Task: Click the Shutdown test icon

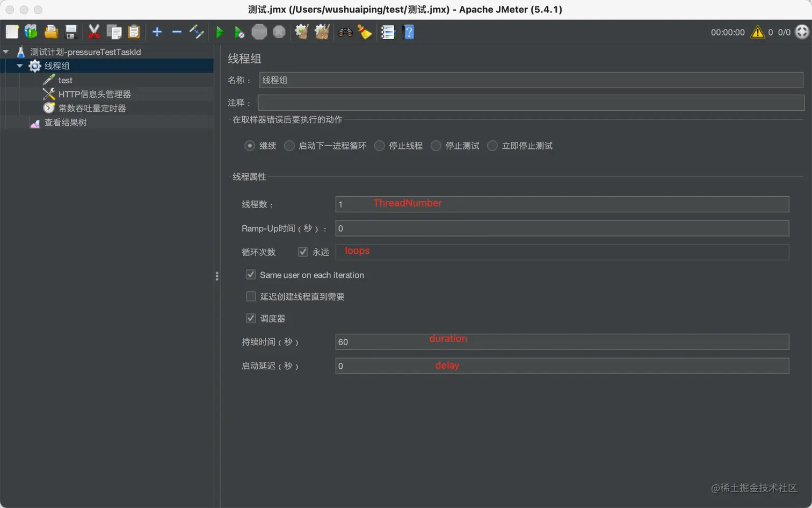Action: 279,32
